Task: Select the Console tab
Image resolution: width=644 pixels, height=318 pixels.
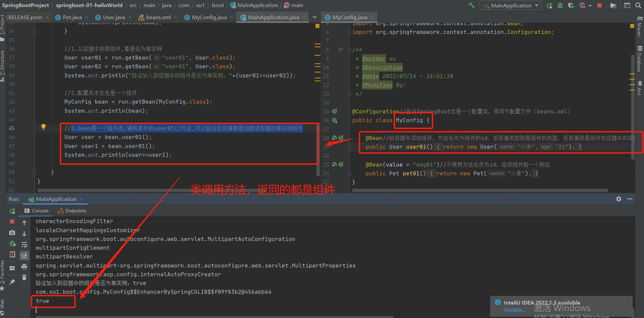Action: [36, 211]
